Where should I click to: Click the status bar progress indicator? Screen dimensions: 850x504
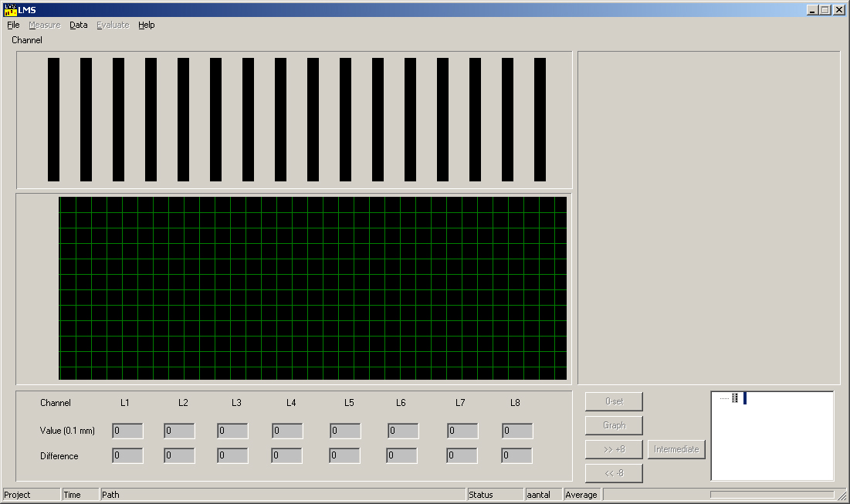pos(771,495)
